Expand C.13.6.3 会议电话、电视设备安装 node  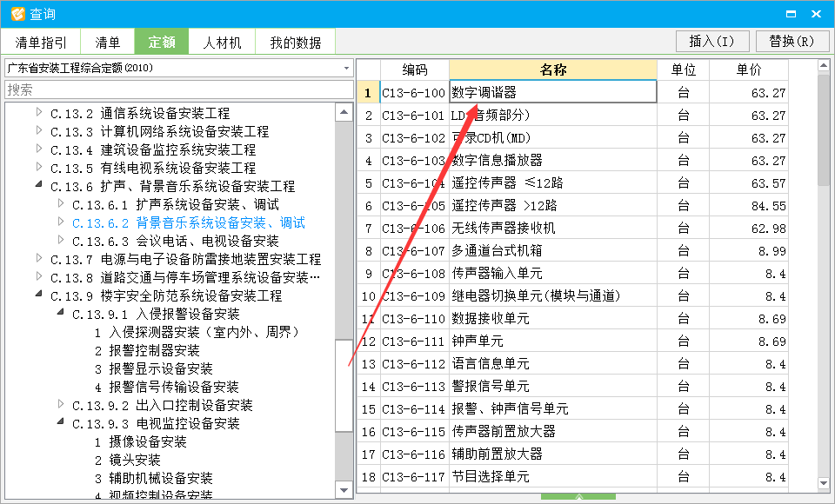tap(61, 240)
